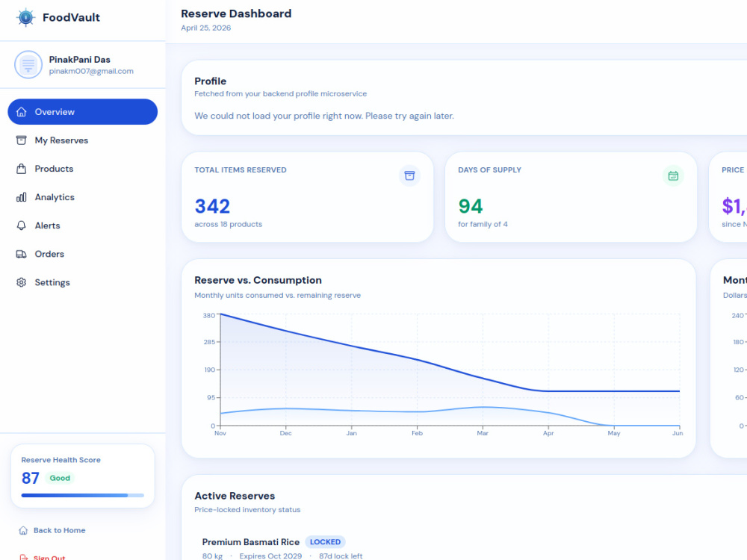Image resolution: width=747 pixels, height=560 pixels.
Task: Open the Analytics section
Action: 82,197
